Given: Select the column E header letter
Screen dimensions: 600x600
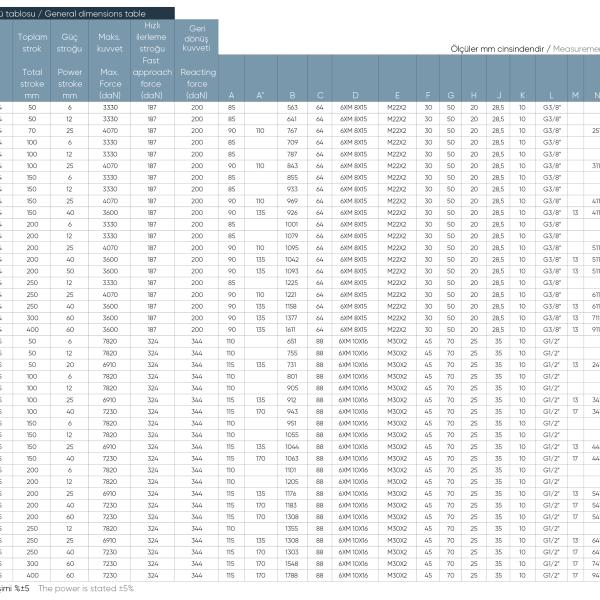Looking at the screenshot, I should pyautogui.click(x=397, y=95).
